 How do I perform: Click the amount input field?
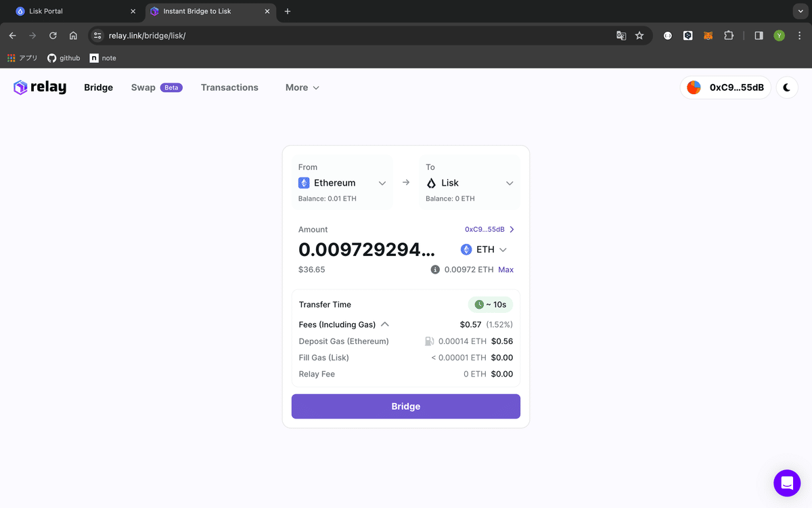(x=367, y=249)
